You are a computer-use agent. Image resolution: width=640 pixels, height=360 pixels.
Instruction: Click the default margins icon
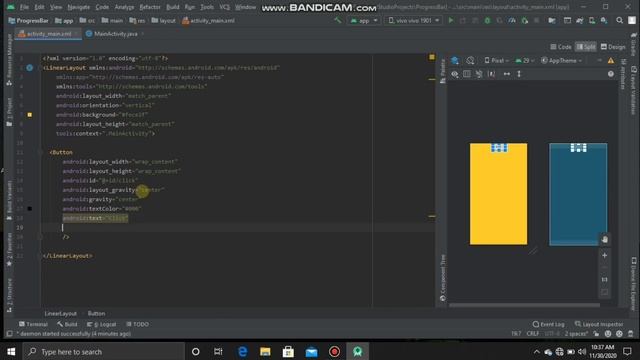(491, 74)
